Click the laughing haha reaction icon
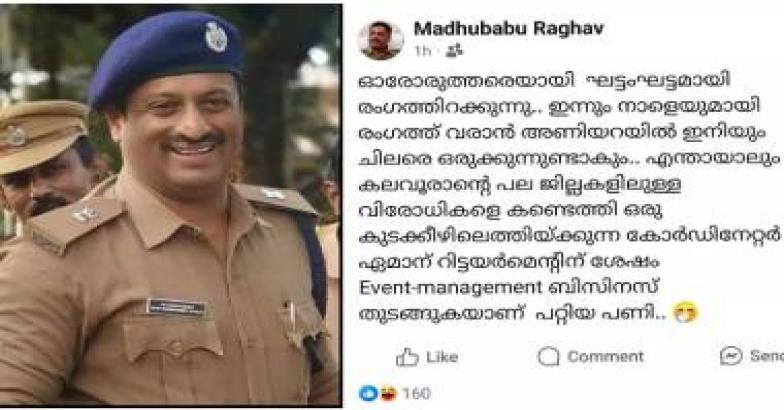This screenshot has width=784, height=410. (x=388, y=394)
